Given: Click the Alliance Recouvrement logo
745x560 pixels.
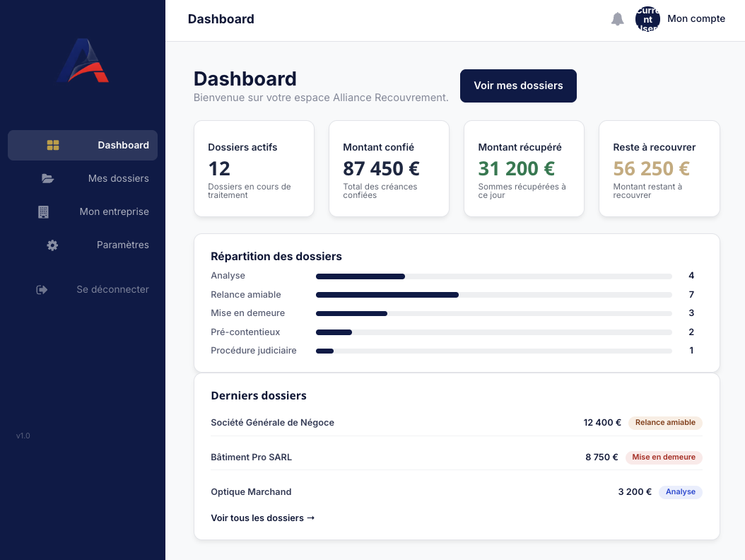Looking at the screenshot, I should point(83,60).
